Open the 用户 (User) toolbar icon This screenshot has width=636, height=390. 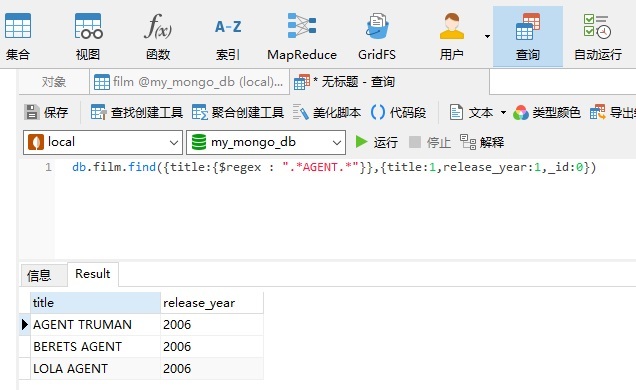[451, 36]
